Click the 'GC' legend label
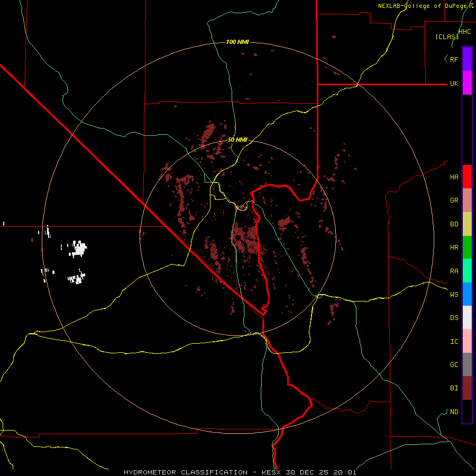The image size is (476, 476). 454,365
